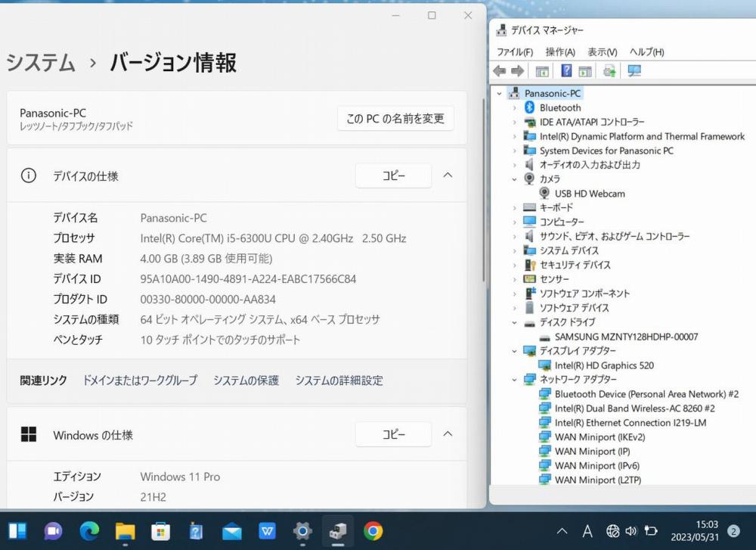This screenshot has width=756, height=550.
Task: Open the ドメインまたはワークグループ link
Action: pyautogui.click(x=141, y=381)
